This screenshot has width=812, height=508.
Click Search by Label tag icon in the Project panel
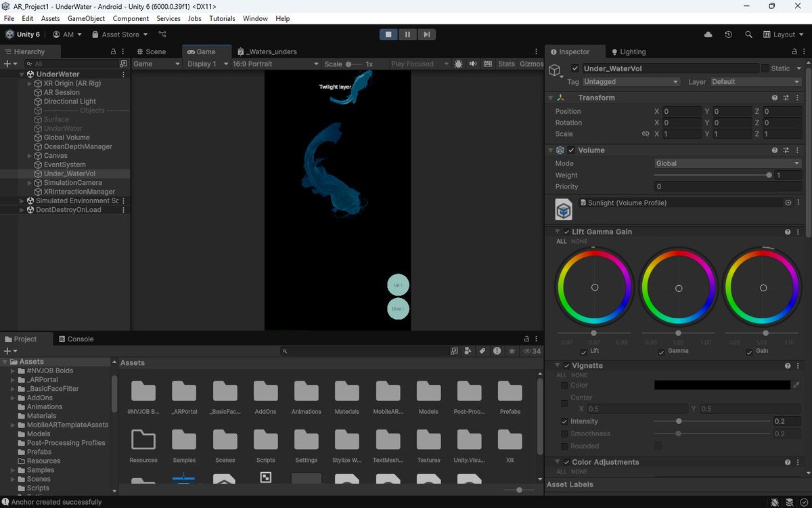(x=482, y=351)
